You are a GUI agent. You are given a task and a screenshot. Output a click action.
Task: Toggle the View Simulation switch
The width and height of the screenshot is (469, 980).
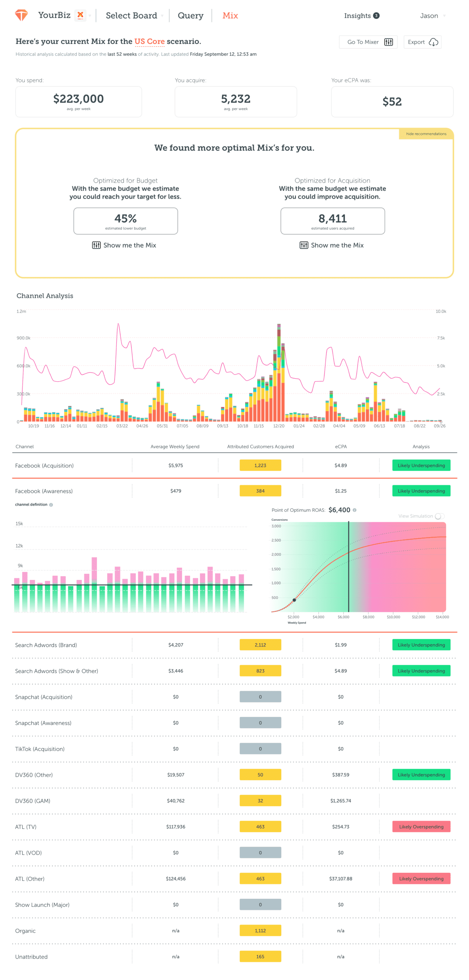coord(439,516)
